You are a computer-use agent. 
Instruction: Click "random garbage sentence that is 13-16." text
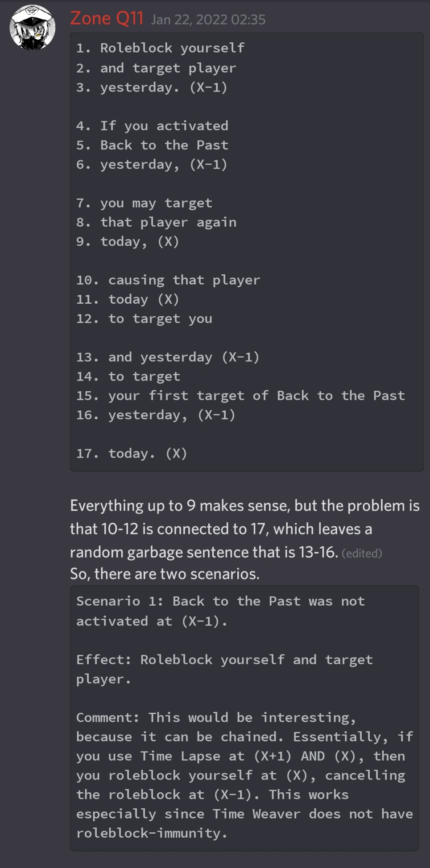click(x=204, y=552)
